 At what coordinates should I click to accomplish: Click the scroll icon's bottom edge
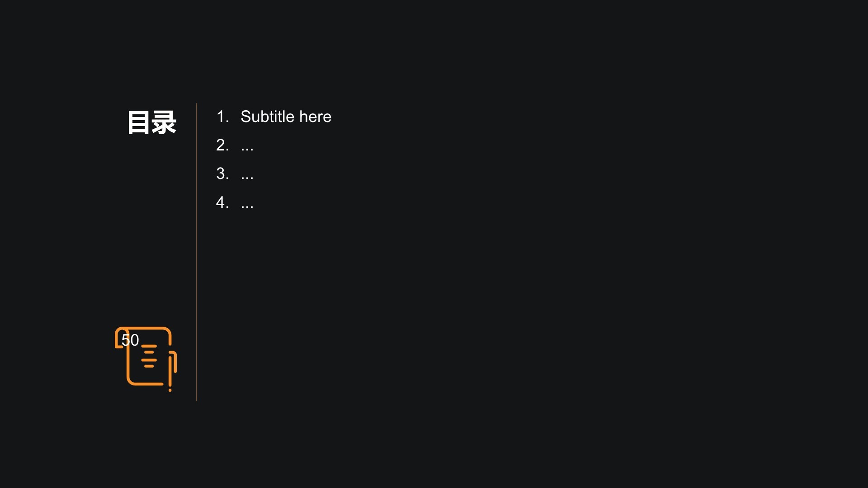point(146,384)
